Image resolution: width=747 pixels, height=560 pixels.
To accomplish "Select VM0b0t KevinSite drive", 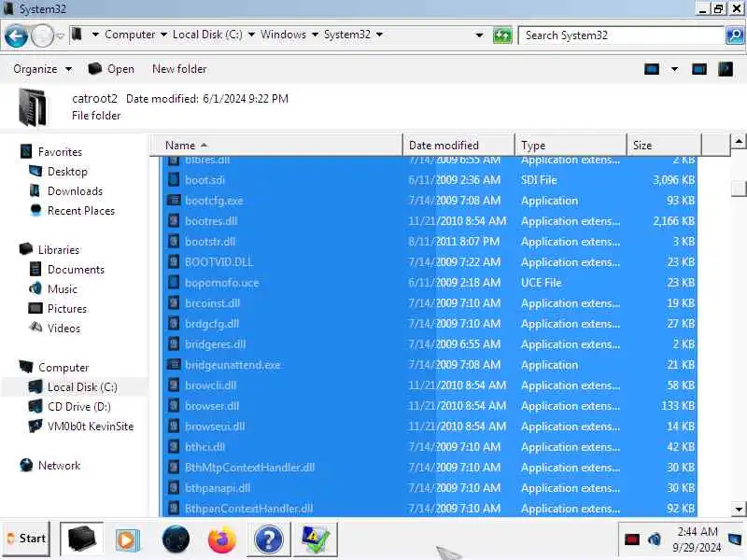I will click(90, 427).
